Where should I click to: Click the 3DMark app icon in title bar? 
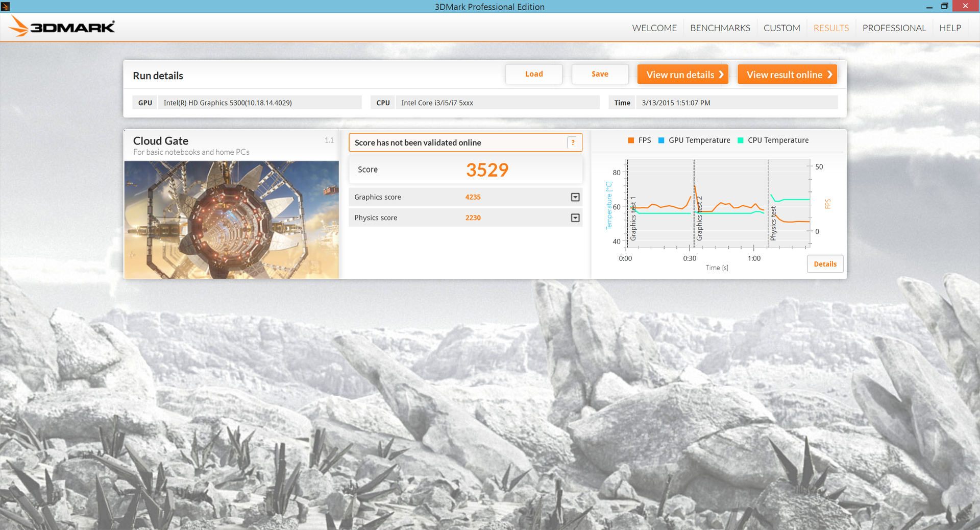pyautogui.click(x=6, y=6)
